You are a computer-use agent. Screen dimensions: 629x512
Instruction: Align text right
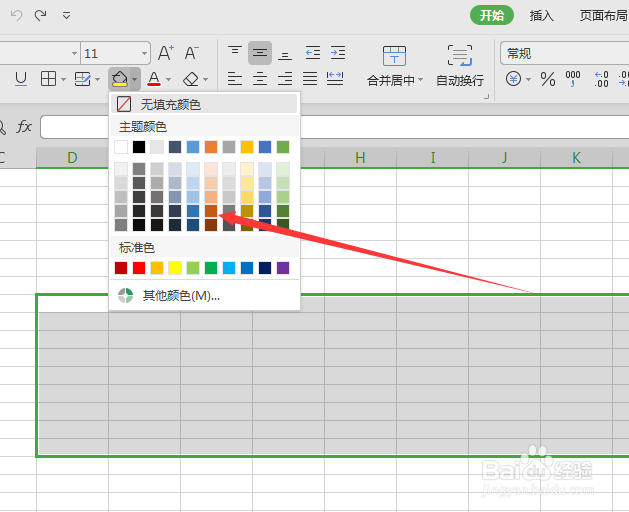click(x=285, y=79)
